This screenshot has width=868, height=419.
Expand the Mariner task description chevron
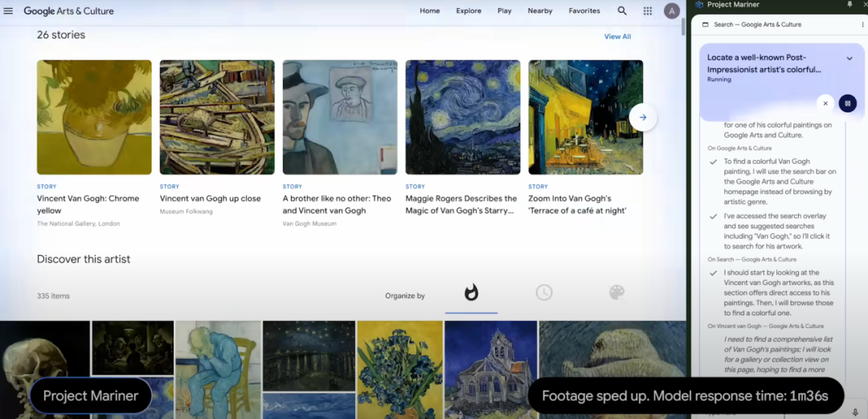[850, 59]
